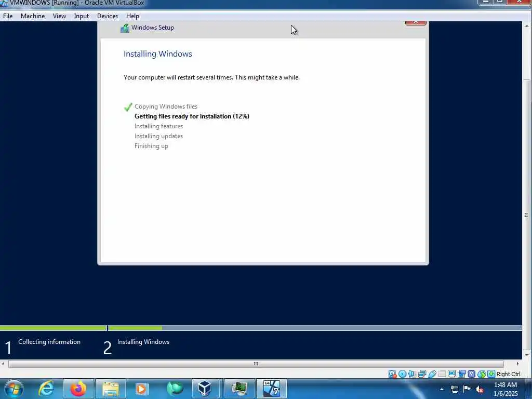
Task: Click the display settings status icon
Action: (451, 374)
